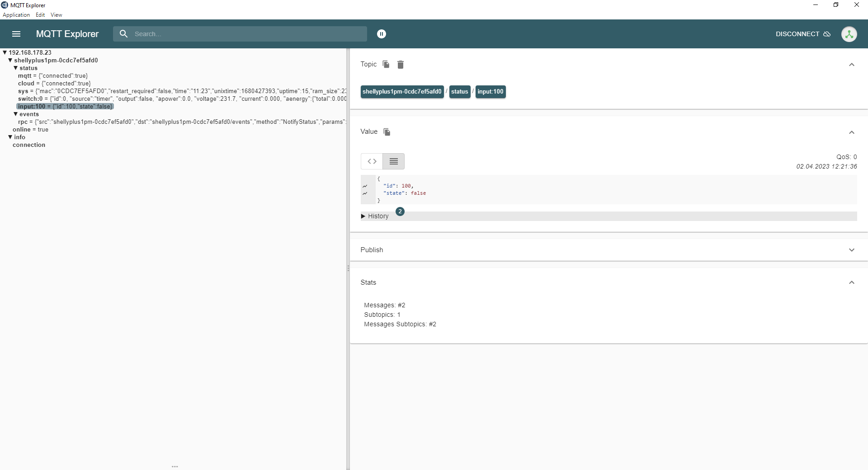Select the online = true row
Image resolution: width=868 pixels, height=470 pixels.
click(x=30, y=130)
